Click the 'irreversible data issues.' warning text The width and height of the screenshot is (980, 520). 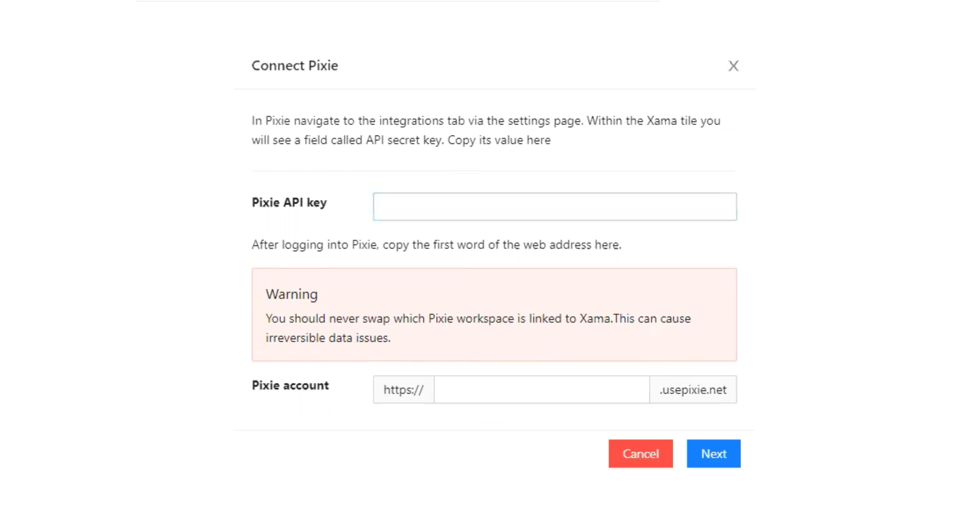click(x=328, y=338)
